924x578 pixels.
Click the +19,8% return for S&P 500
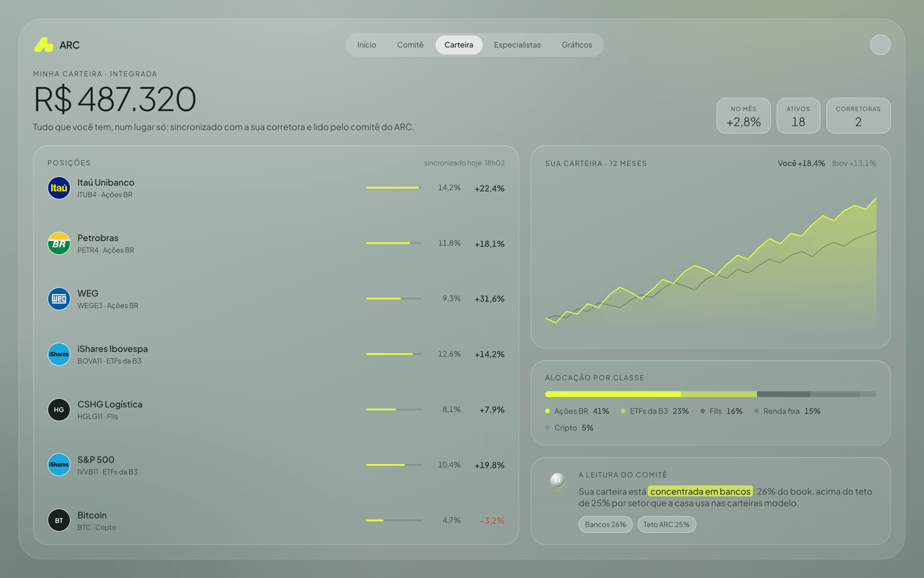(490, 465)
